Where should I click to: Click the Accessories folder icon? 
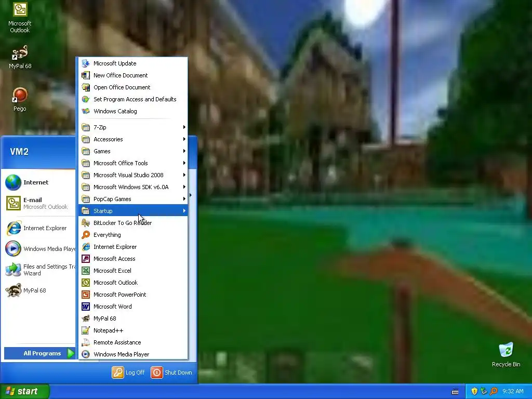point(86,139)
